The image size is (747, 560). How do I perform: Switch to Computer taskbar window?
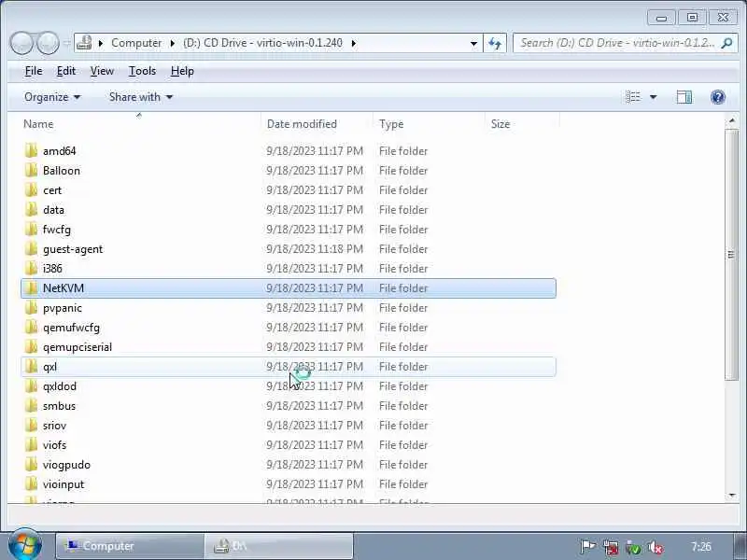(130, 546)
